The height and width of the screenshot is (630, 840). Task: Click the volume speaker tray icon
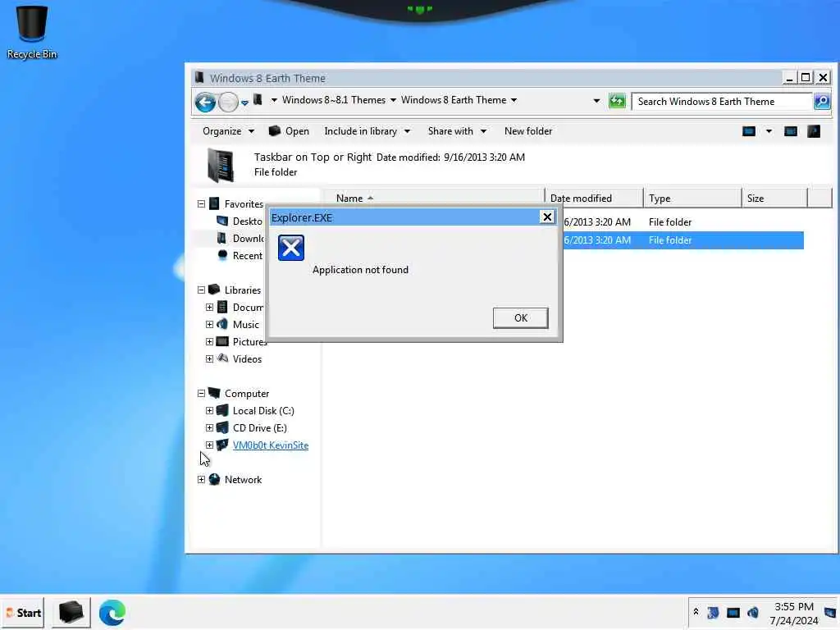[x=753, y=612]
